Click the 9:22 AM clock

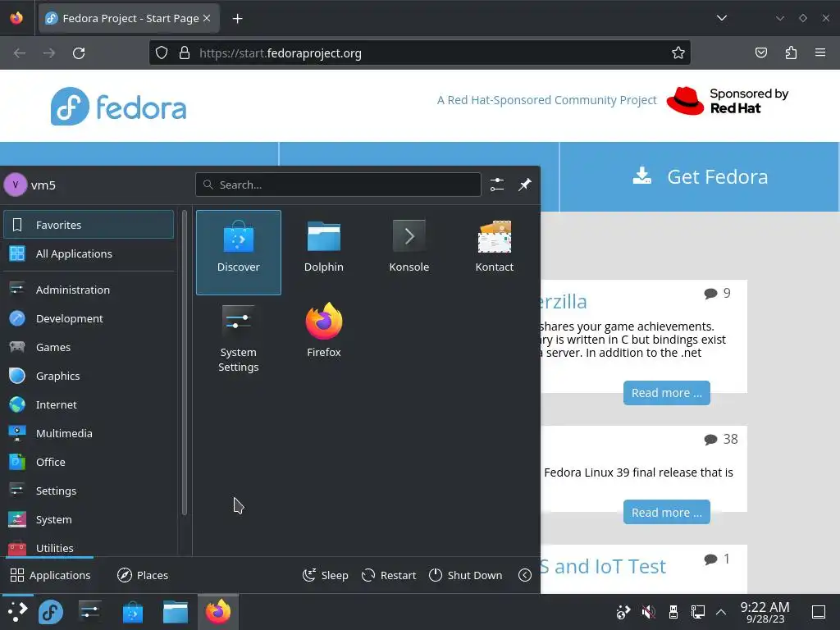click(765, 612)
